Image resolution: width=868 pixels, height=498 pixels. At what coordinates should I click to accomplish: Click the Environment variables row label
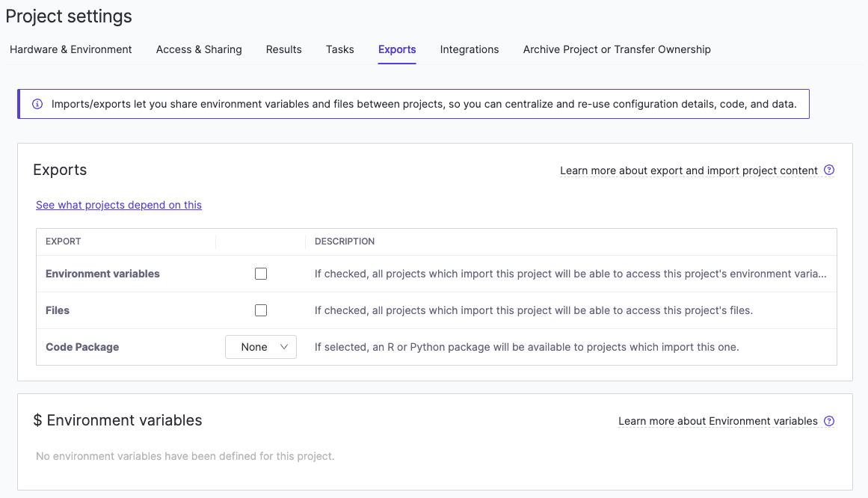pyautogui.click(x=102, y=274)
